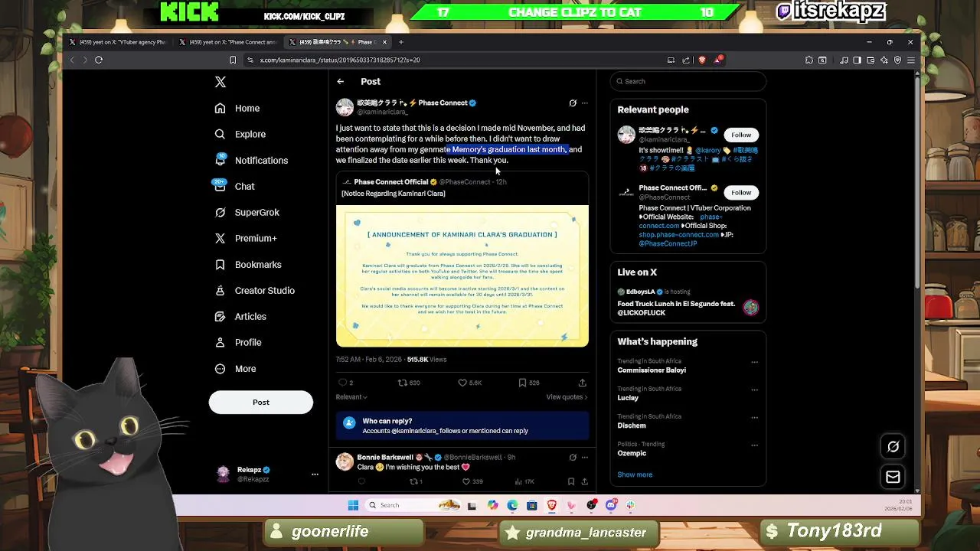The width and height of the screenshot is (980, 551).
Task: Open the floating Messages button
Action: click(x=893, y=478)
